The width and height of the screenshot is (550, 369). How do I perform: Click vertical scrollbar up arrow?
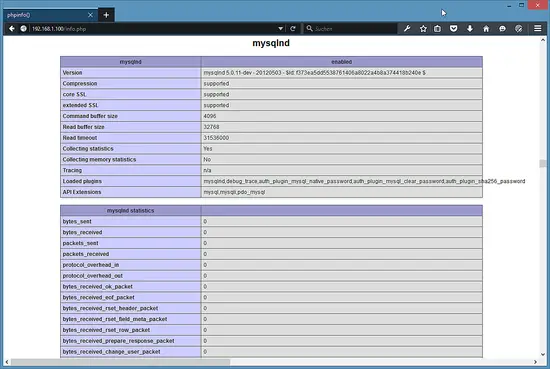click(543, 40)
